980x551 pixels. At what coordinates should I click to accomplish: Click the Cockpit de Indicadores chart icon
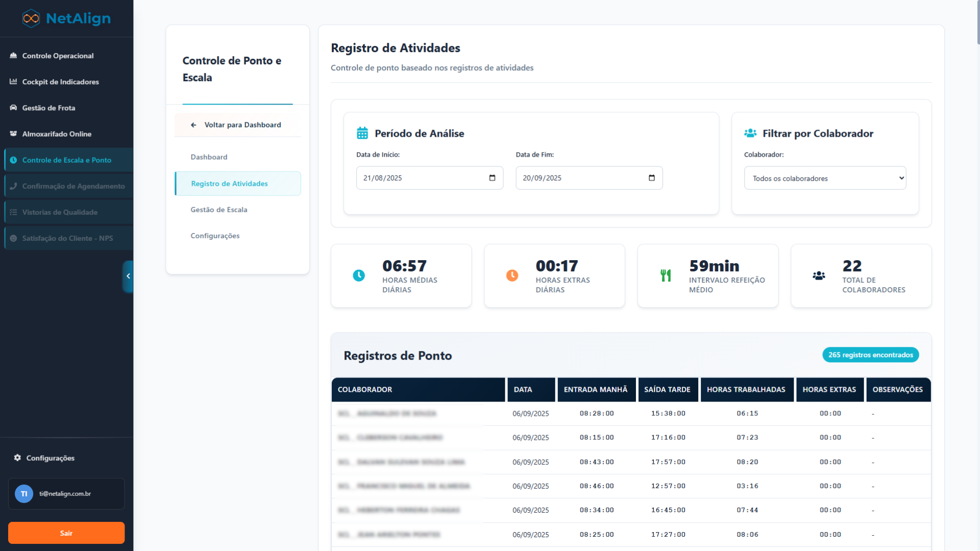(13, 82)
